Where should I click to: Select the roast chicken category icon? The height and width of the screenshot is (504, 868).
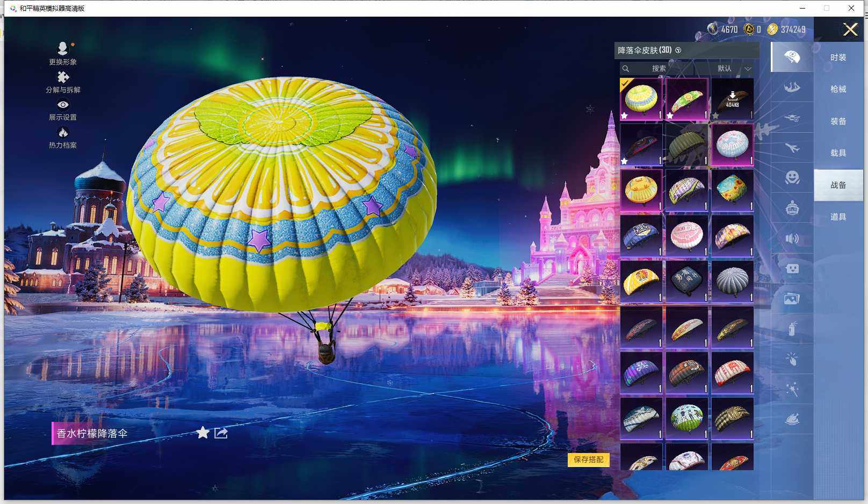point(792,419)
